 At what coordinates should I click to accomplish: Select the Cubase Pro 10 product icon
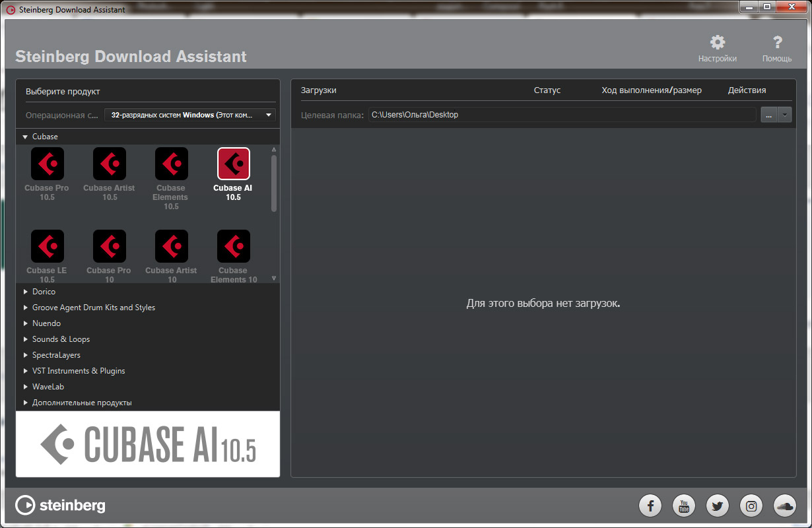[x=110, y=246]
